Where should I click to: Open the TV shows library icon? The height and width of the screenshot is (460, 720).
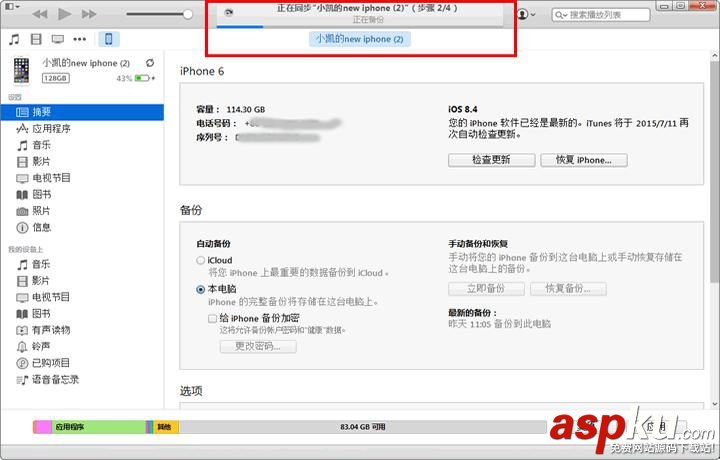[x=58, y=39]
